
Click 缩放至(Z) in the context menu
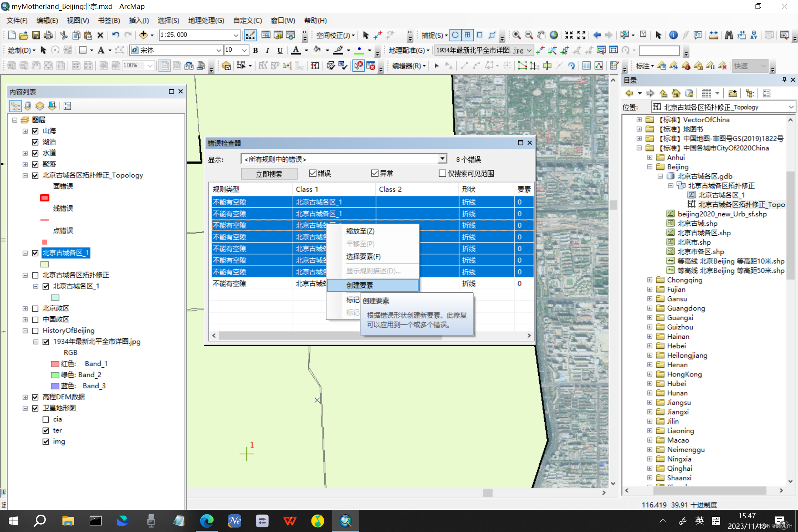tap(360, 231)
